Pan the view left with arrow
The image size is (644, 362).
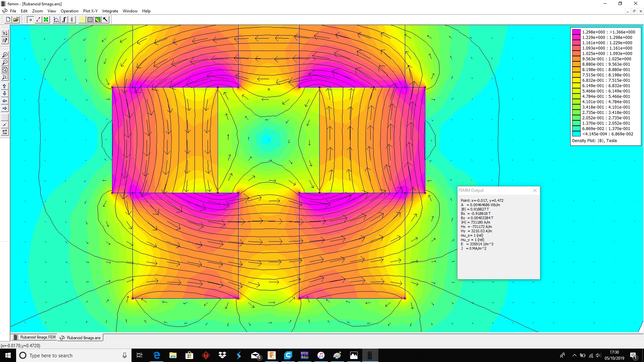5,101
